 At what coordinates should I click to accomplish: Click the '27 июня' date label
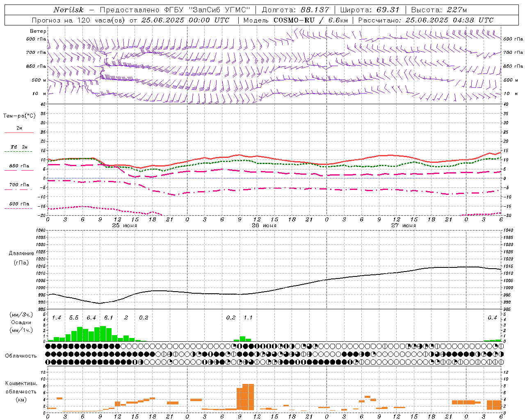coord(404,226)
